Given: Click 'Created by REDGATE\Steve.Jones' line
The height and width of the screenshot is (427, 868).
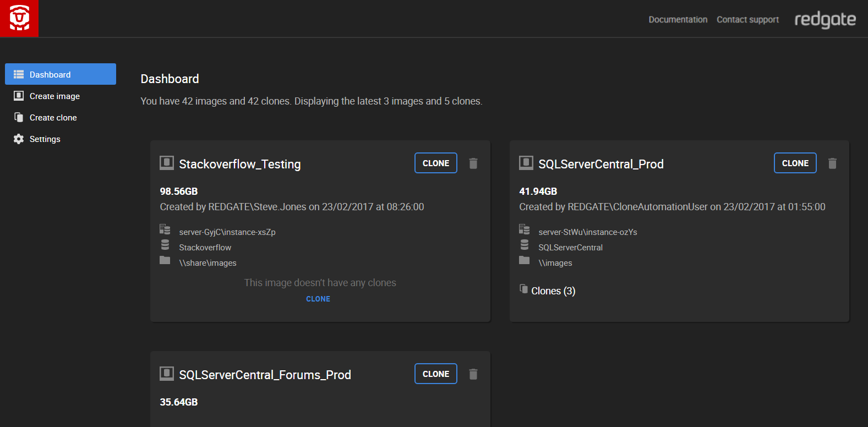Looking at the screenshot, I should [292, 207].
